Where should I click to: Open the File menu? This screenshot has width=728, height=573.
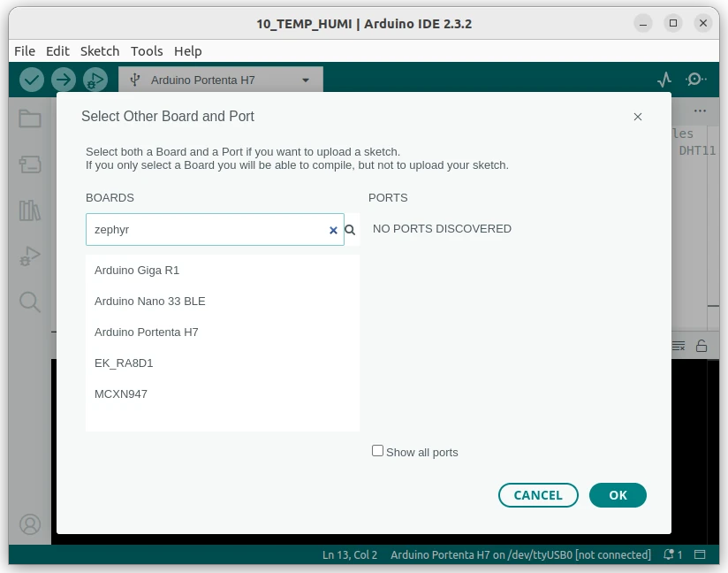tap(25, 51)
